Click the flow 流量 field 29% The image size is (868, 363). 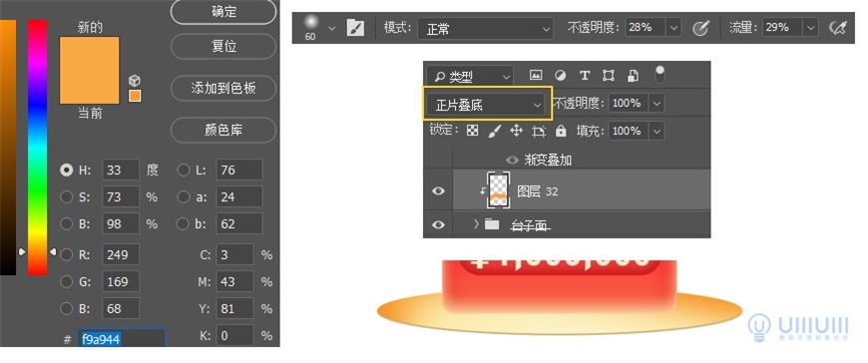tap(782, 27)
